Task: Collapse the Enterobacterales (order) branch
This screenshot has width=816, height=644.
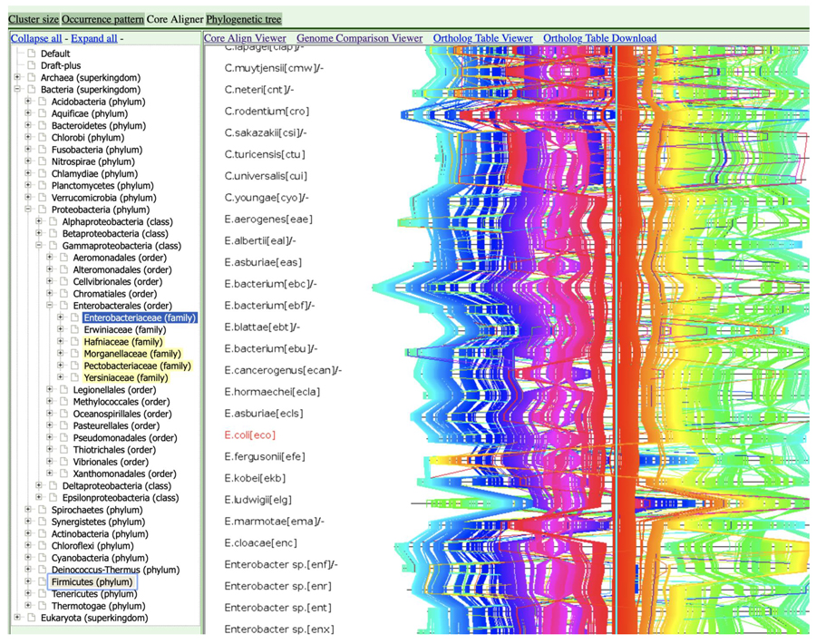Action: pos(50,306)
